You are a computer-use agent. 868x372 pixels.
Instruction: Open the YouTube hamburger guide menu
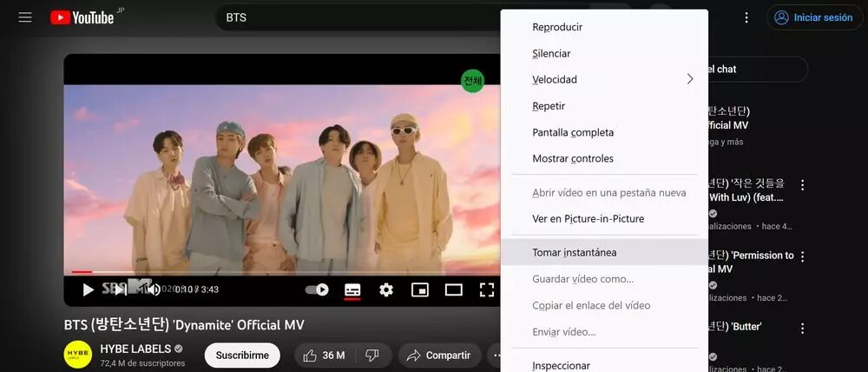click(x=25, y=17)
